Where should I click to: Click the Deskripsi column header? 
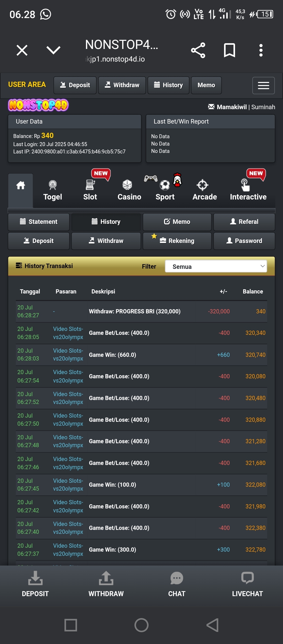tap(103, 292)
